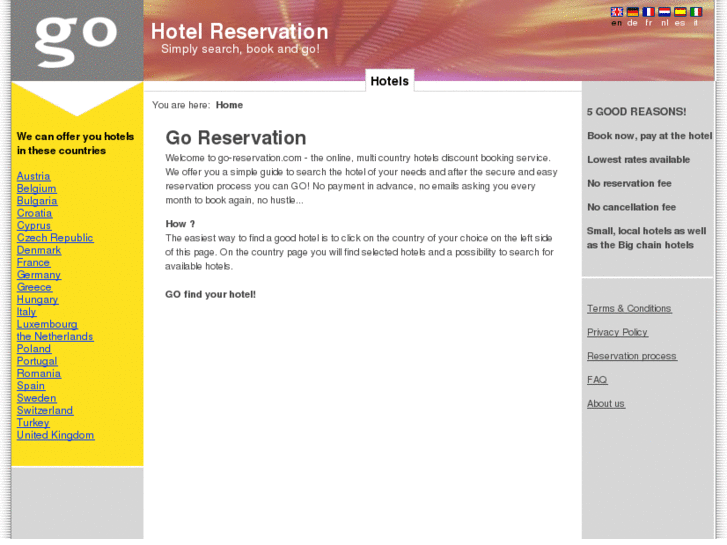Select the Denmark link
This screenshot has width=727, height=545.
click(39, 250)
